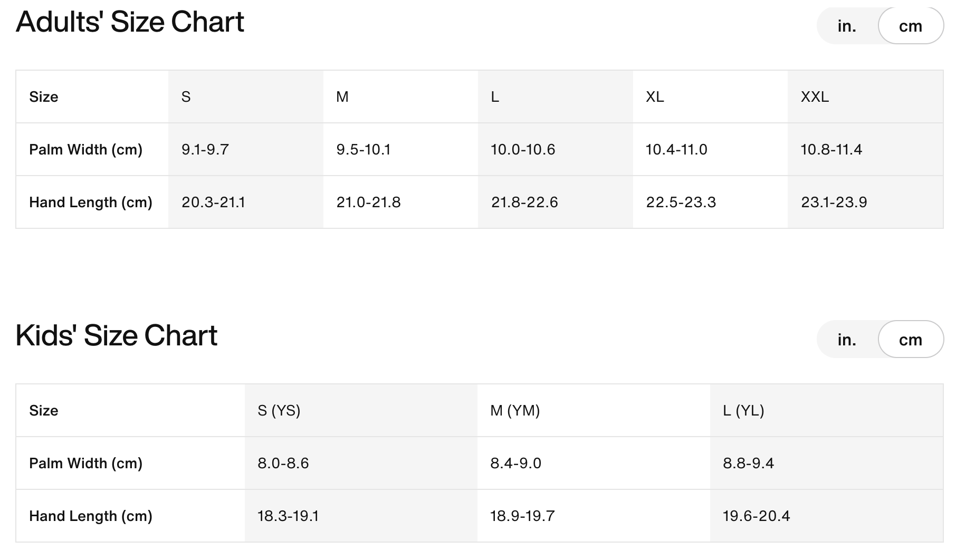Image resolution: width=956 pixels, height=560 pixels.
Task: Click the kids hand length 19.6-20.4 cell
Action: tap(756, 516)
